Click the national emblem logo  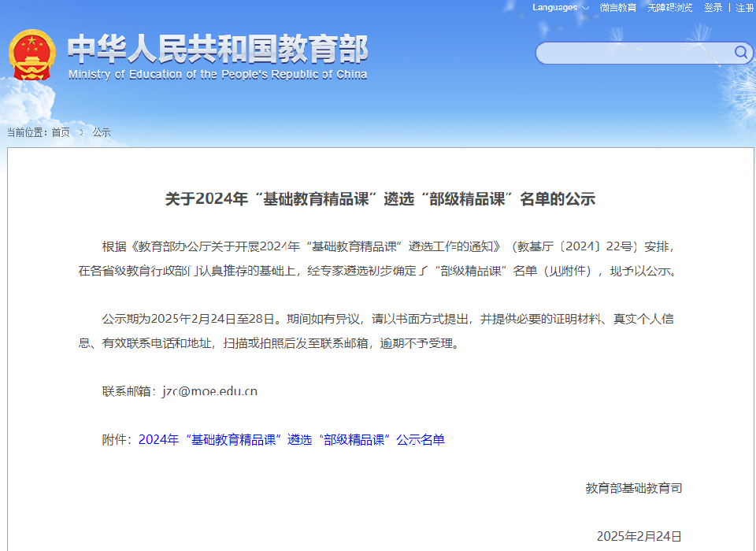pyautogui.click(x=32, y=55)
